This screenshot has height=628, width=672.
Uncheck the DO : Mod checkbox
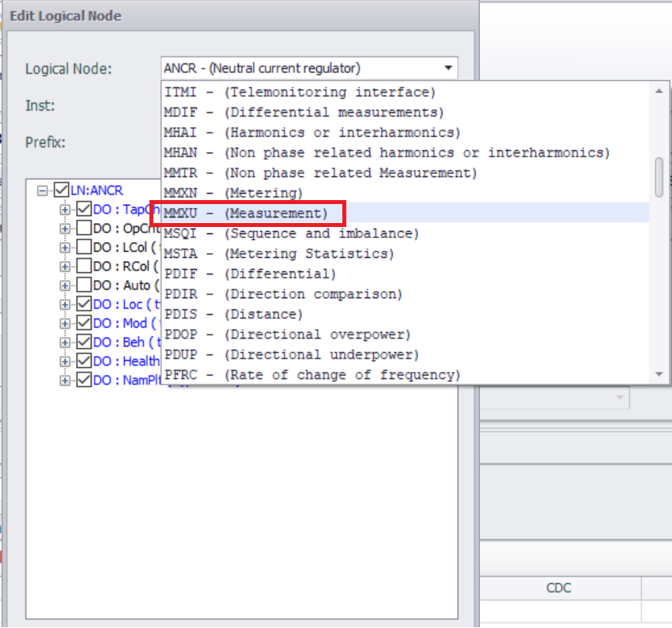point(84,323)
